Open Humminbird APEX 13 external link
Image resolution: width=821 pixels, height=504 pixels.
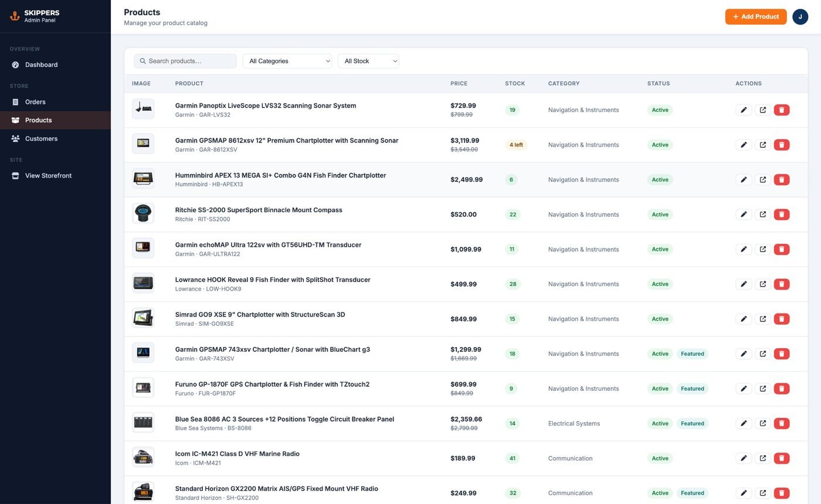pos(763,180)
